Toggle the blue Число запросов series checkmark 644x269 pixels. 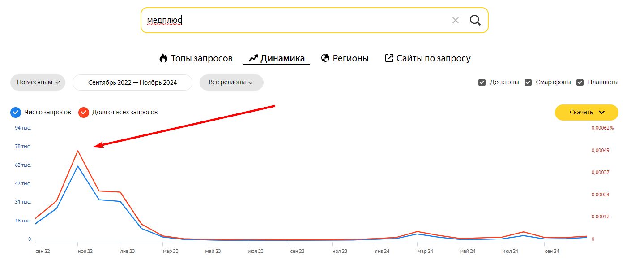coord(16,112)
